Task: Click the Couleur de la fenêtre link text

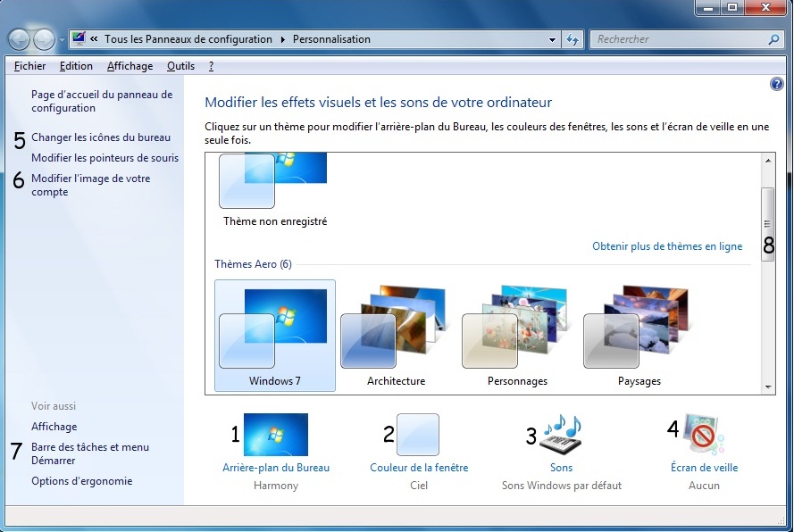Action: [x=419, y=468]
